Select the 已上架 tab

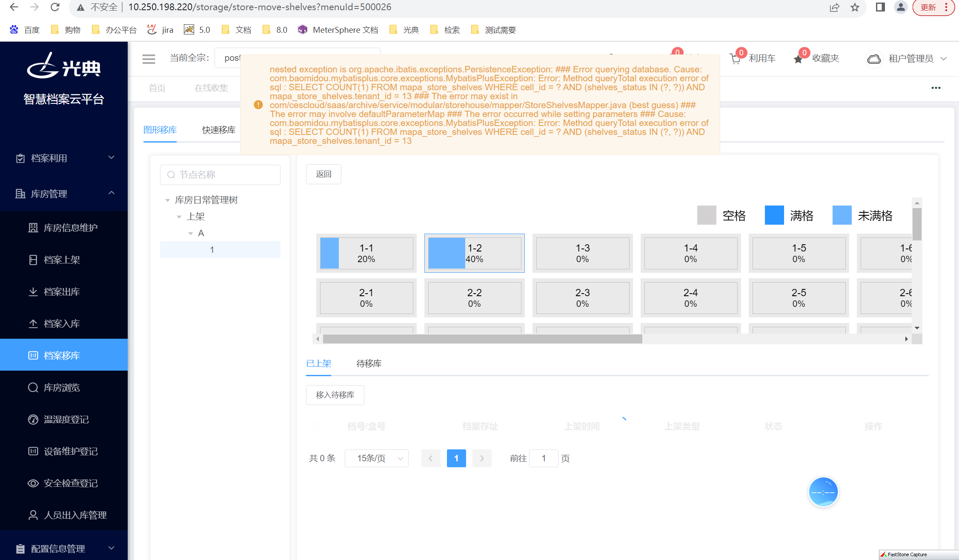(x=318, y=363)
